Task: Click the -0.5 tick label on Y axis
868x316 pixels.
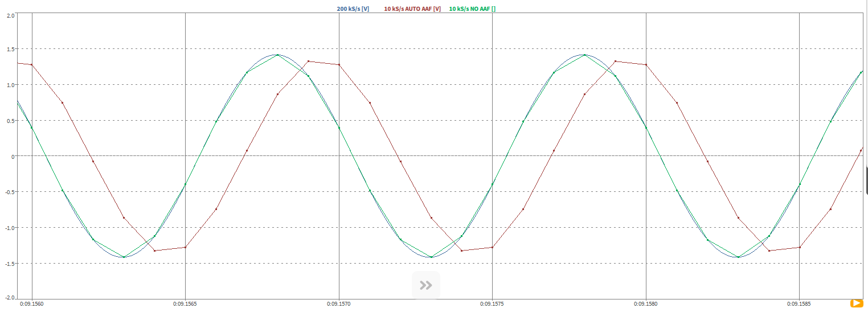Action: (10, 192)
